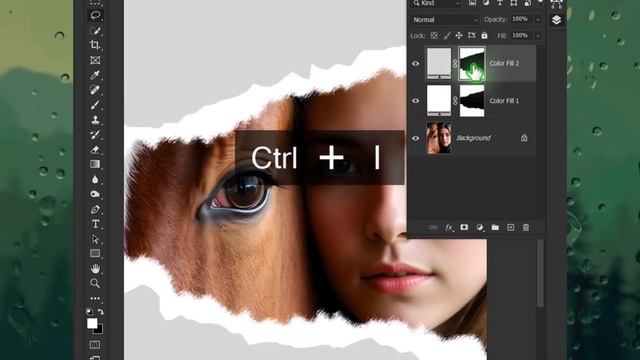Delete layer with trash icon
Screen dimensions: 640x360
click(526, 227)
